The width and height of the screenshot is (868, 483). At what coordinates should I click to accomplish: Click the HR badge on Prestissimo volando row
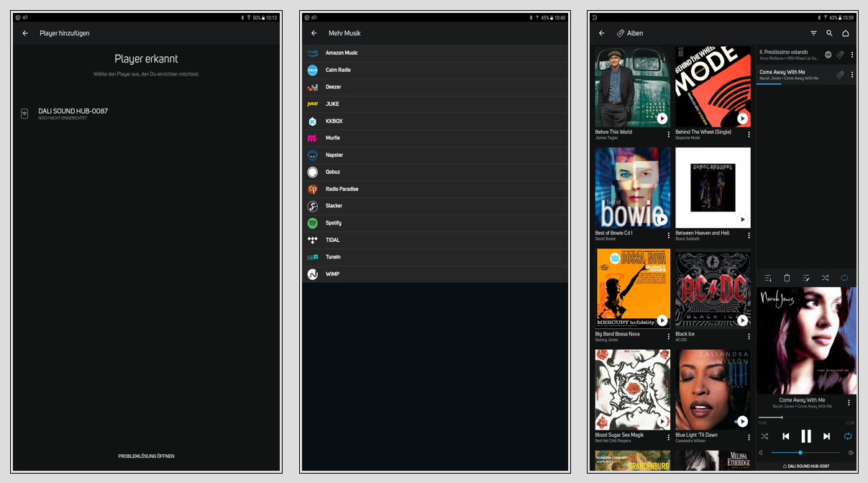(x=828, y=55)
